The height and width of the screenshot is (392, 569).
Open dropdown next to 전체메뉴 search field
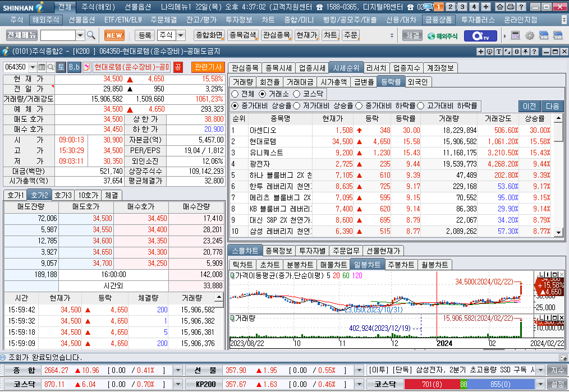point(81,35)
